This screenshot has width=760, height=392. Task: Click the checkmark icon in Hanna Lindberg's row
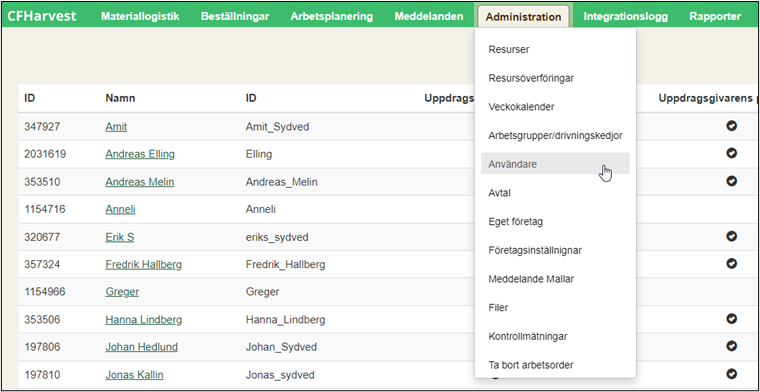(731, 319)
